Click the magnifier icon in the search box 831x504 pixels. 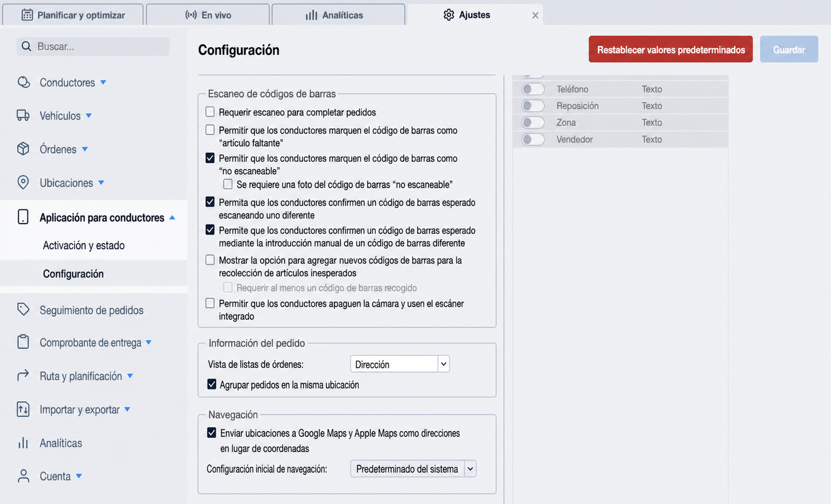pyautogui.click(x=26, y=47)
